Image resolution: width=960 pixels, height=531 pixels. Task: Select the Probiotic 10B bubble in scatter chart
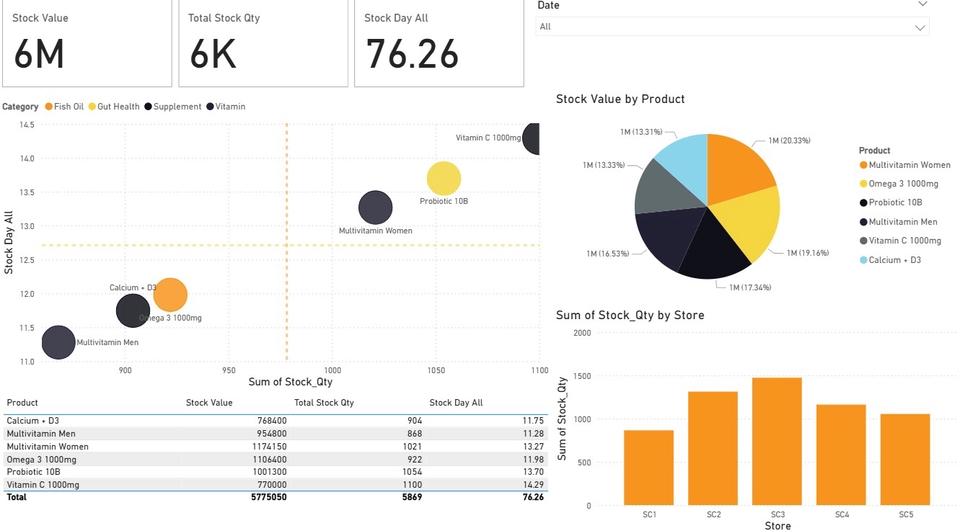tap(443, 179)
